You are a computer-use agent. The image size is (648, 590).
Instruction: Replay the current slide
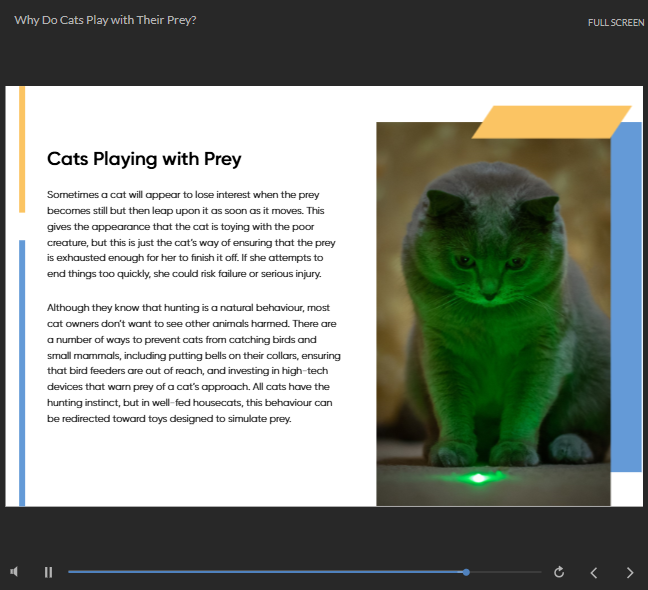559,572
